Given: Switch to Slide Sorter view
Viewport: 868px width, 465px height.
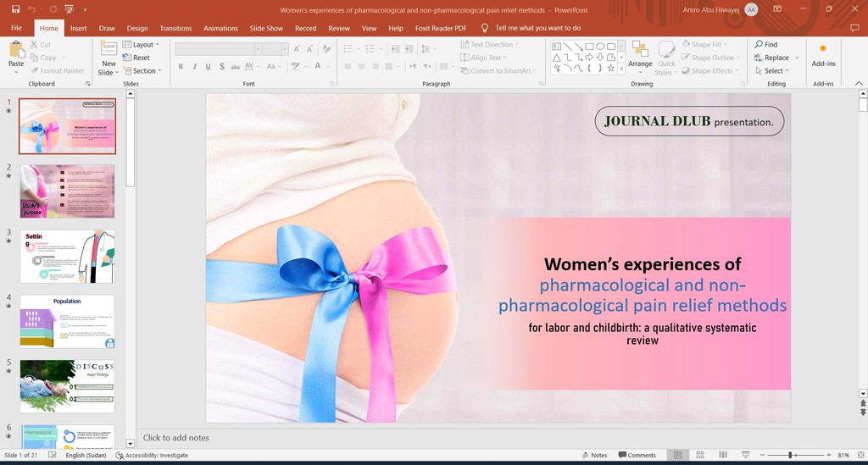Looking at the screenshot, I should pyautogui.click(x=700, y=455).
